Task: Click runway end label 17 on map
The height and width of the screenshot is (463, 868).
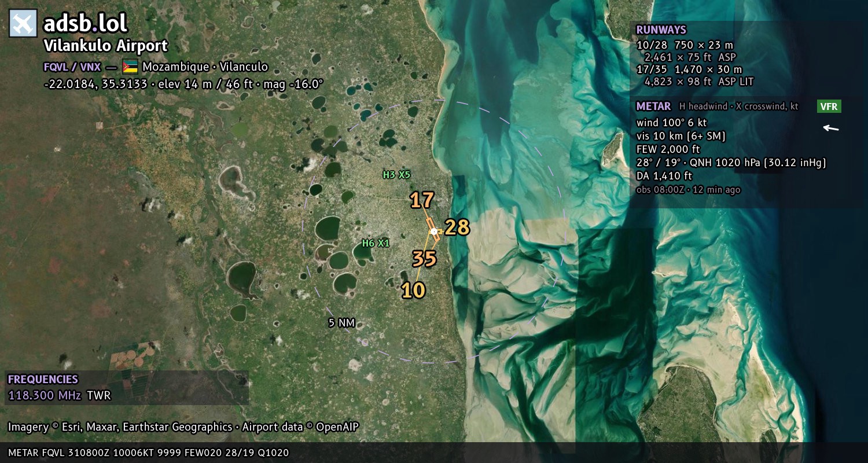Action: tap(422, 200)
